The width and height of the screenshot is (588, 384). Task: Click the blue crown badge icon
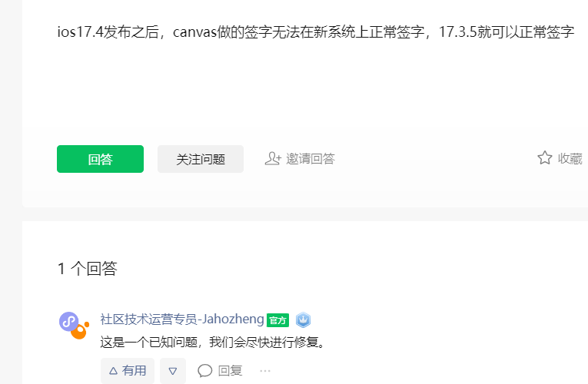[x=303, y=320]
